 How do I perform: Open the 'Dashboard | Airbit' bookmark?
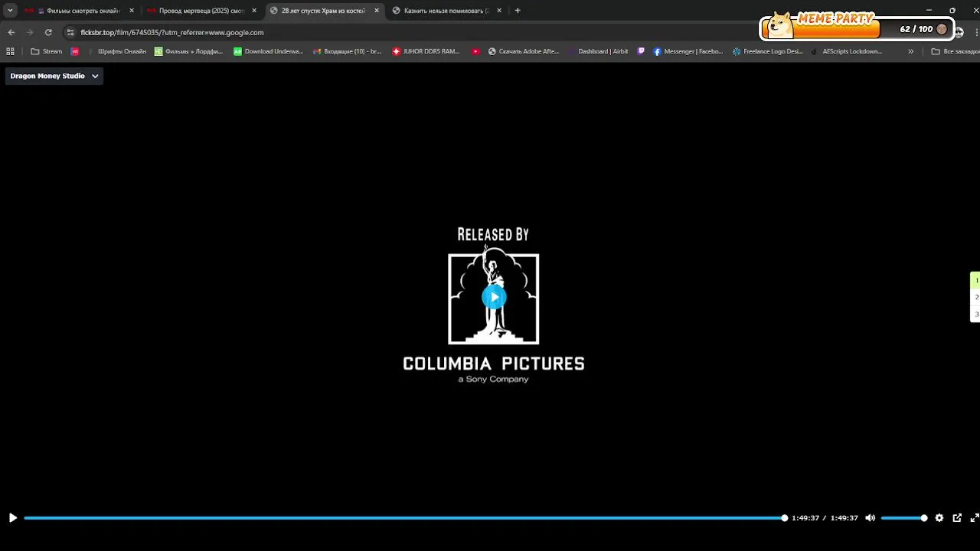click(x=598, y=51)
